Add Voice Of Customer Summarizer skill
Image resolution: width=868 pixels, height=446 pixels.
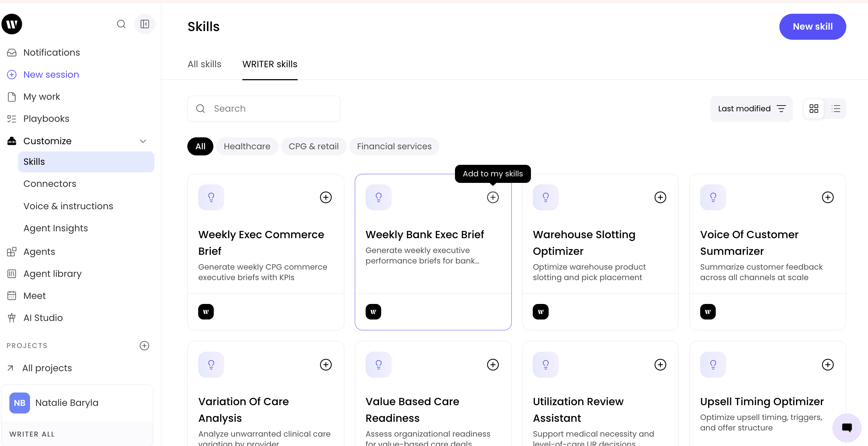(827, 197)
